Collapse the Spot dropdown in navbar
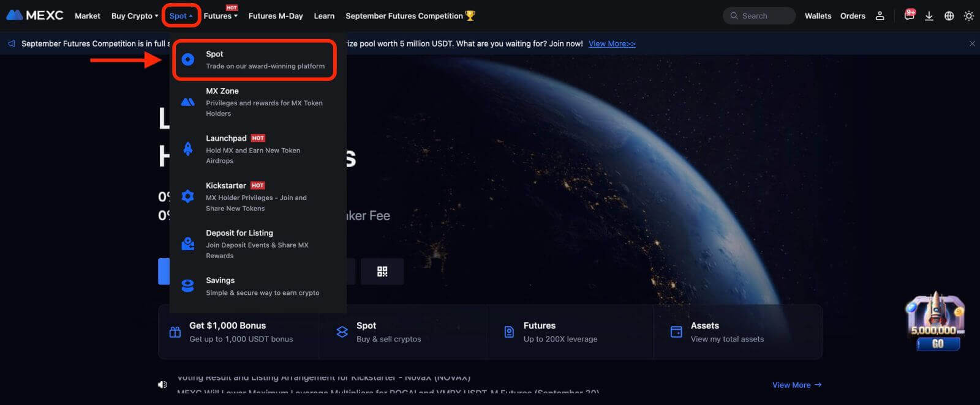The height and width of the screenshot is (405, 980). [x=181, y=16]
